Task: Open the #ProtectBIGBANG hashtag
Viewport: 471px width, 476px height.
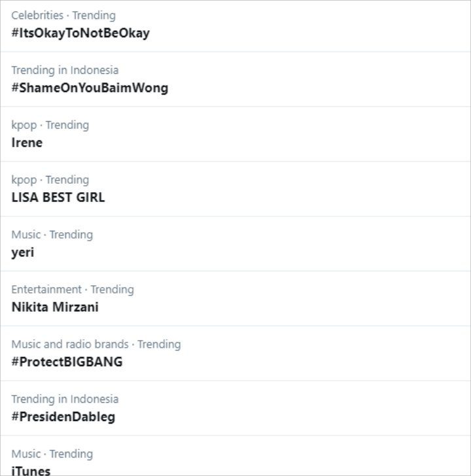Action: pyautogui.click(x=67, y=362)
